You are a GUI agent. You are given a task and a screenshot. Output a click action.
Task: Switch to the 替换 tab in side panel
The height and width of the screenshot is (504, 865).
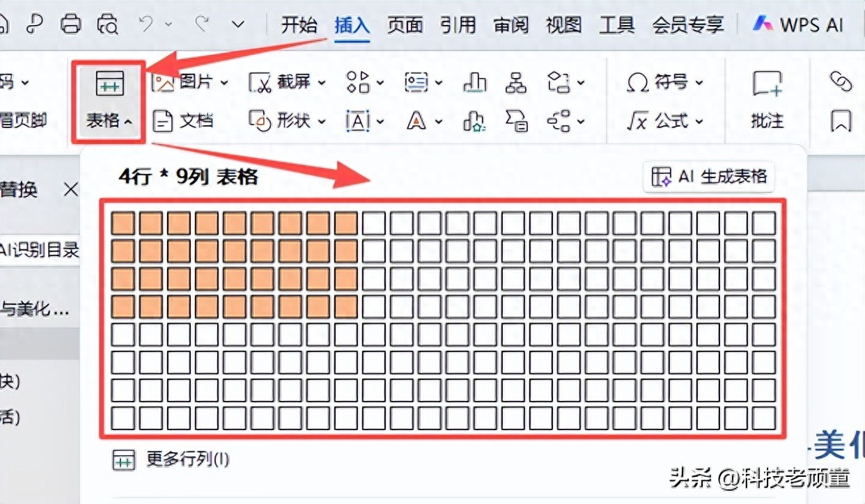19,190
